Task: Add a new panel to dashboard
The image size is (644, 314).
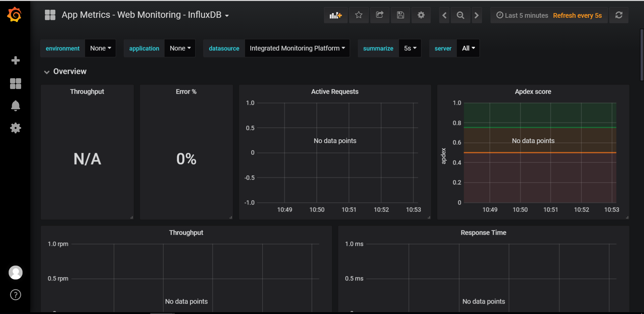Action: pos(336,15)
